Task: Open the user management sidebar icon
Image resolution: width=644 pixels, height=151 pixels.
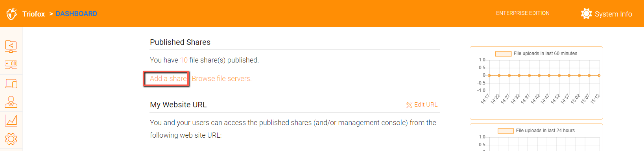Action: pos(11,102)
